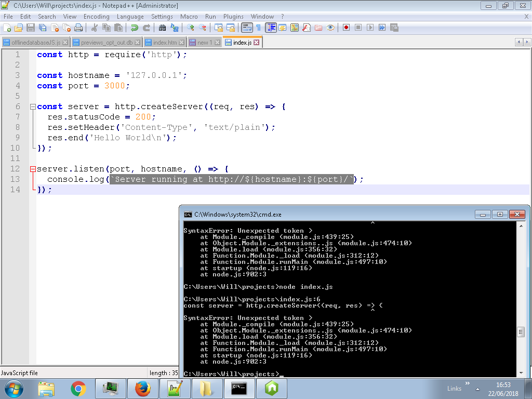
Task: Click the Paste clipboard icon
Action: (118, 28)
